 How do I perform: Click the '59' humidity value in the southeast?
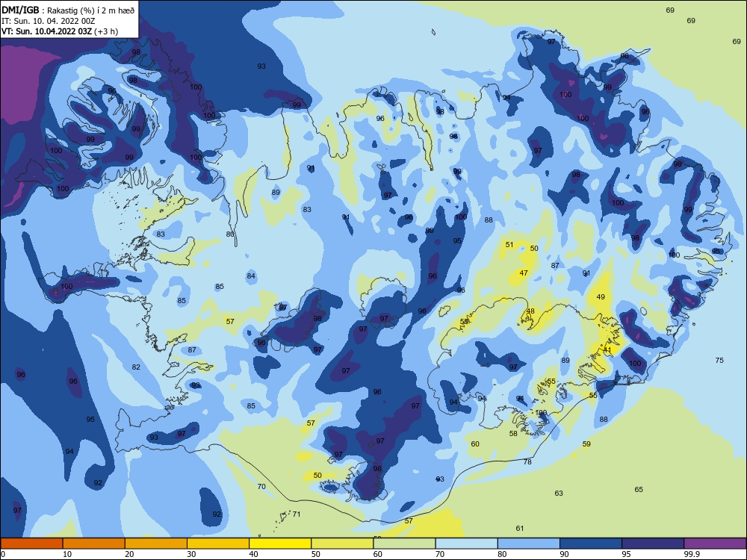click(586, 444)
